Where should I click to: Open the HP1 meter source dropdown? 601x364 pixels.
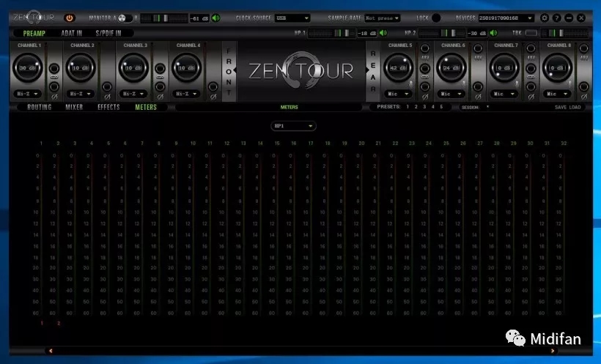click(x=293, y=126)
